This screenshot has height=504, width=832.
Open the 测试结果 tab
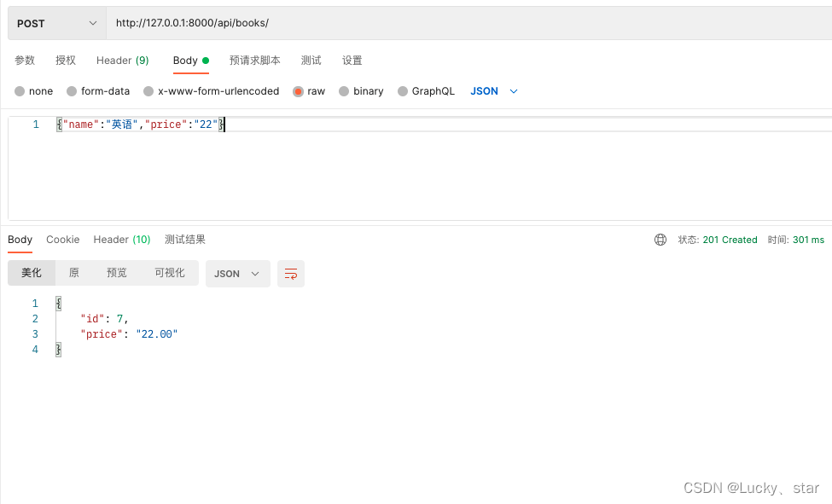(x=184, y=240)
